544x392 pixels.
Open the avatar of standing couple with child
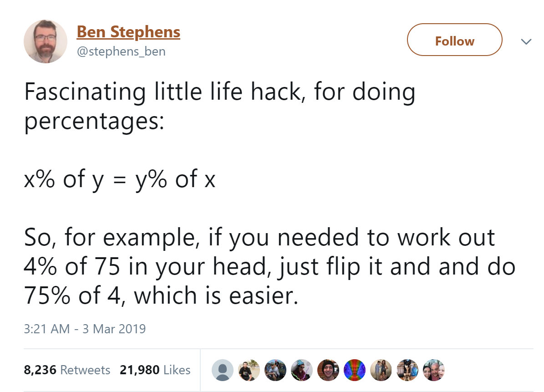(381, 370)
